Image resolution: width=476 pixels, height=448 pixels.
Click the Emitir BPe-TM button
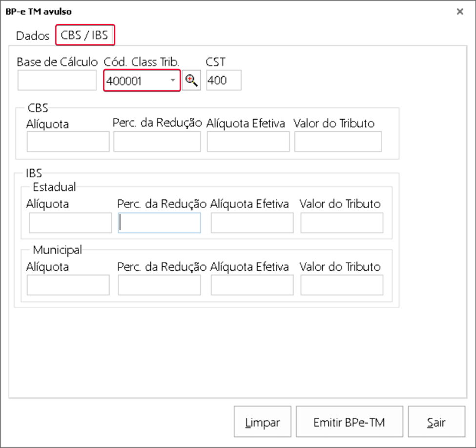point(350,422)
